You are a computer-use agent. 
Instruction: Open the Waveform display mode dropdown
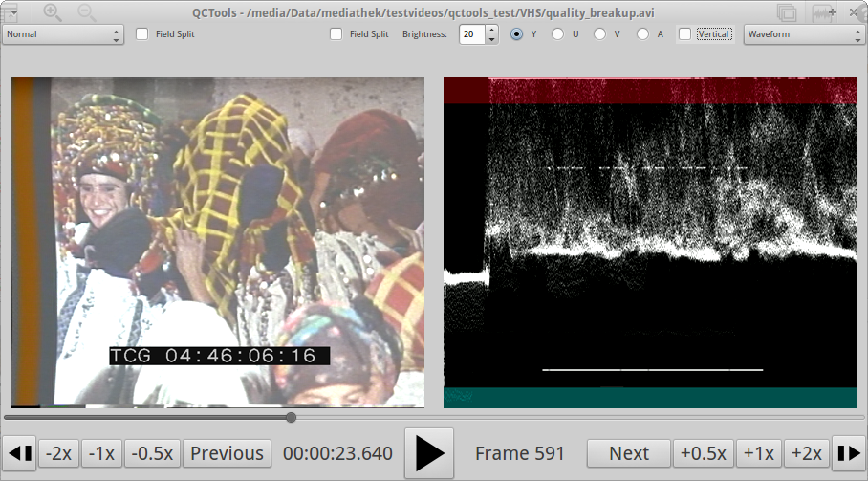click(x=803, y=34)
